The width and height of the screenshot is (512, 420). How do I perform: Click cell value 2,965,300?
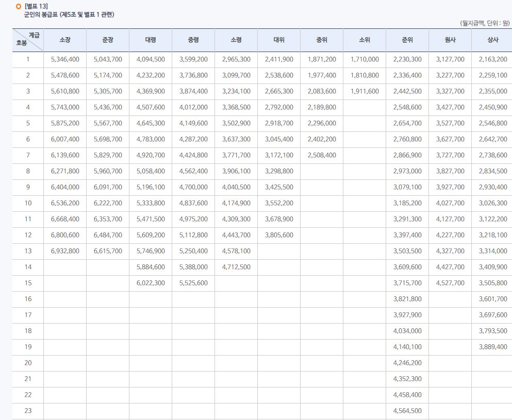tap(236, 59)
